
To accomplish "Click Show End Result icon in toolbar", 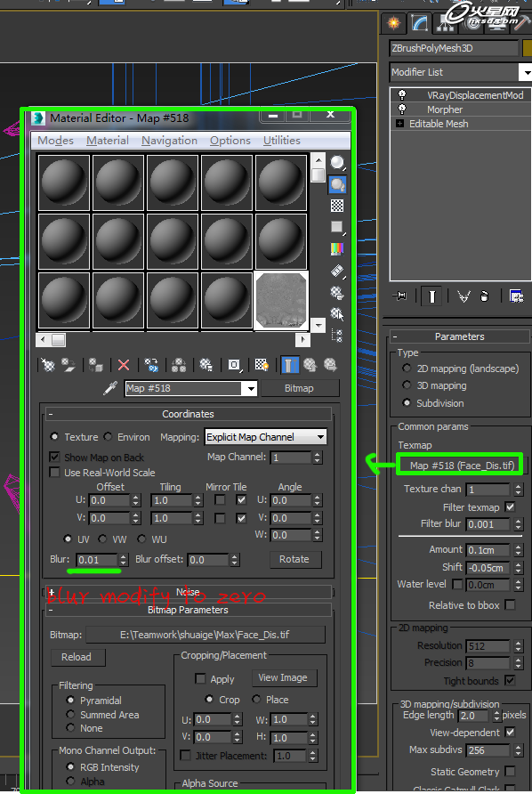I will pyautogui.click(x=289, y=365).
